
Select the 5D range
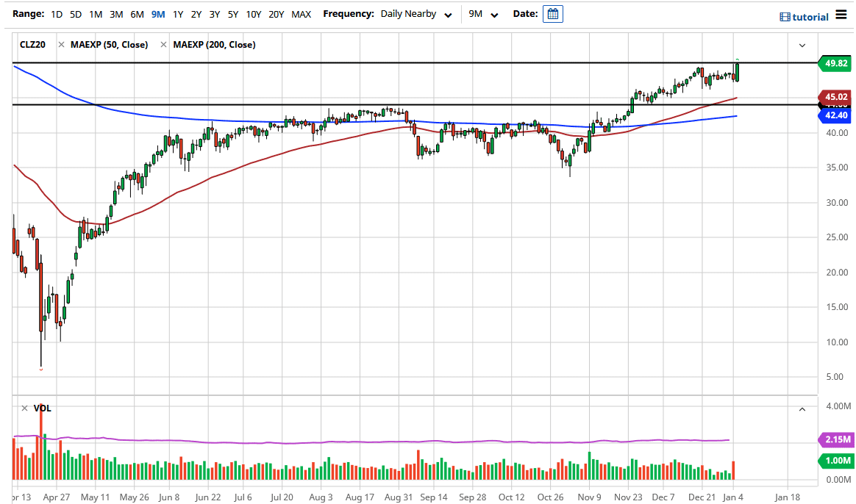(74, 13)
